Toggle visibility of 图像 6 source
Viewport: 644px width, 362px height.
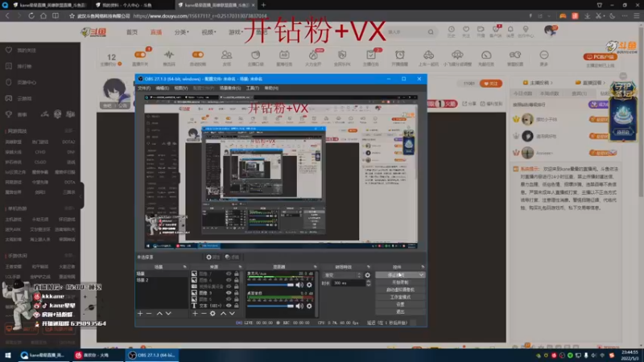pos(229,280)
